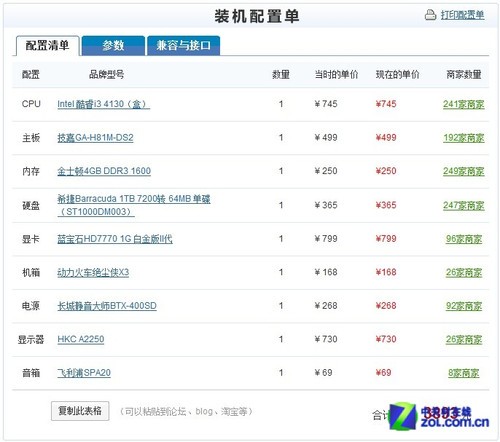Click the black ¥ 745 original price
This screenshot has height=442, width=500.
[326, 104]
